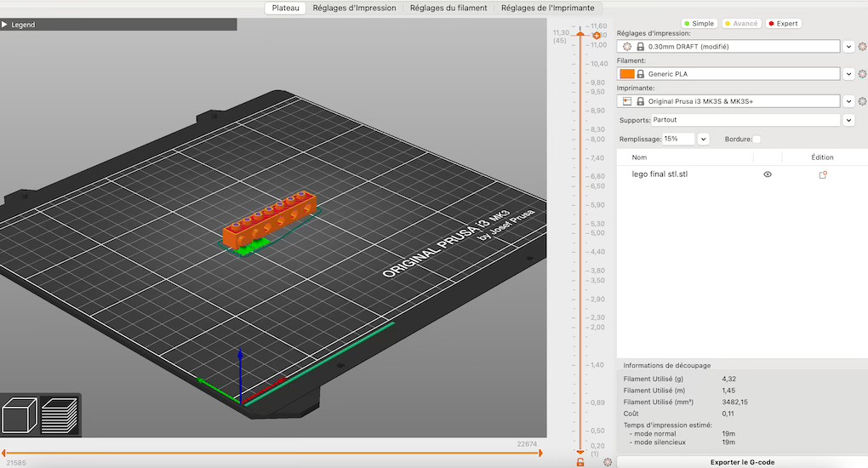
Task: Click the 'Filament Utilisé (m)' label
Action: coord(654,391)
